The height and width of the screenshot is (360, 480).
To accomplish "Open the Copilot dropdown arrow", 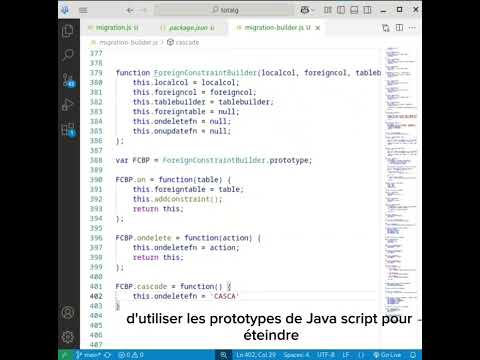I will point(312,10).
